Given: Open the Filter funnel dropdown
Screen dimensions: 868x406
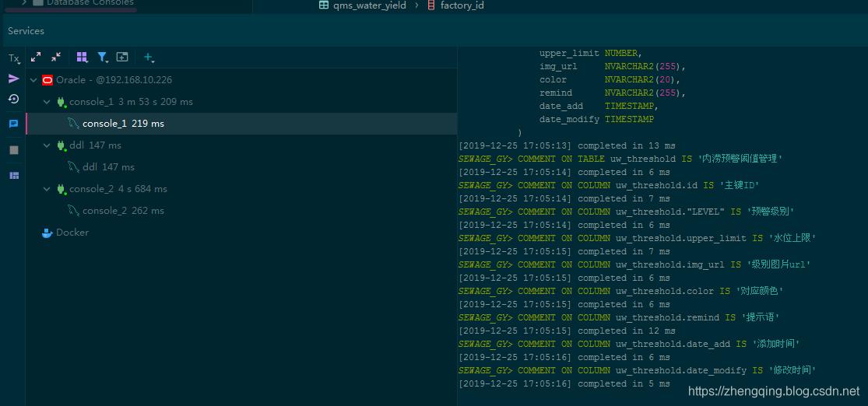Looking at the screenshot, I should [103, 57].
